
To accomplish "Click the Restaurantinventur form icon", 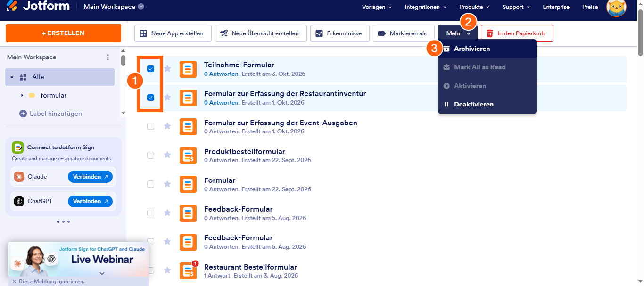I will point(188,98).
